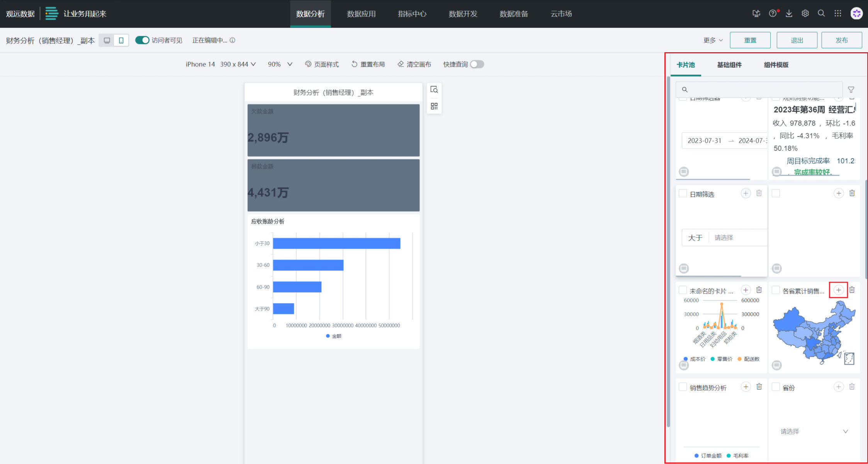The width and height of the screenshot is (868, 464).
Task: Enable the 快捷查询 toggle
Action: tap(477, 64)
